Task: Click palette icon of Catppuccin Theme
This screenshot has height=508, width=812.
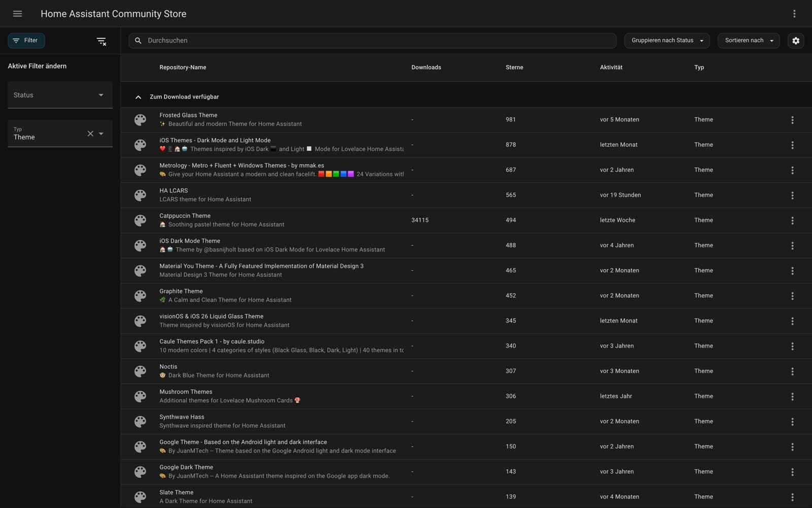Action: 140,220
